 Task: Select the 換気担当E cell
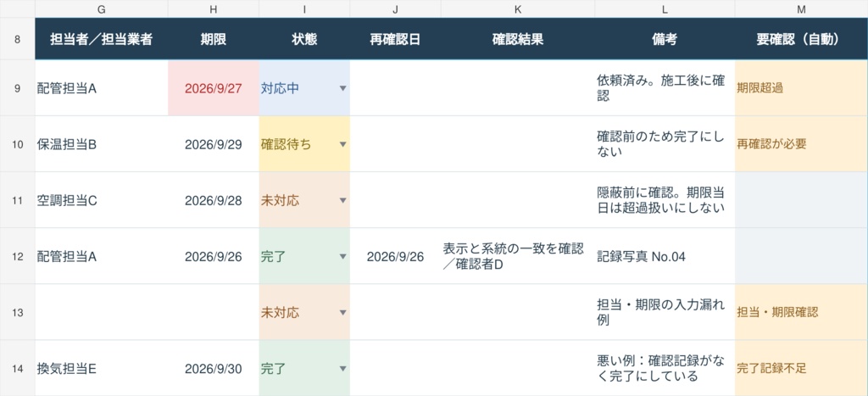pyautogui.click(x=102, y=368)
